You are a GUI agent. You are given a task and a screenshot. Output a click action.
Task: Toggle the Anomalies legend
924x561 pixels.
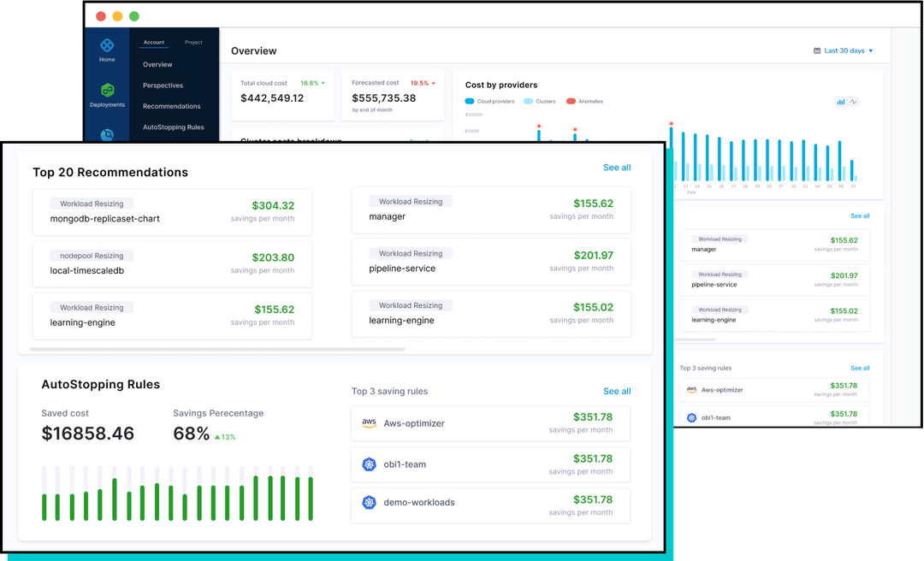pos(585,101)
